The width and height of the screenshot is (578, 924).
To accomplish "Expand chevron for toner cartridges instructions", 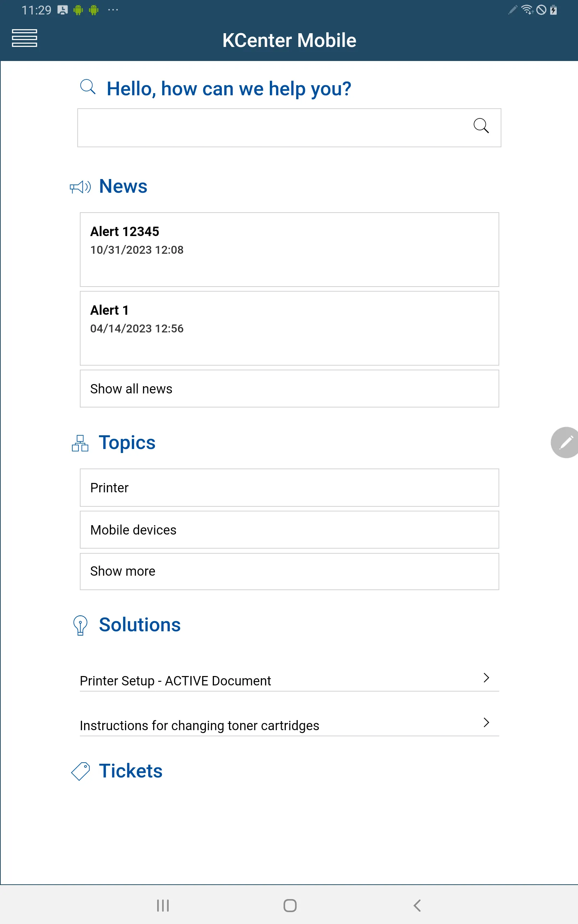I will (x=486, y=722).
